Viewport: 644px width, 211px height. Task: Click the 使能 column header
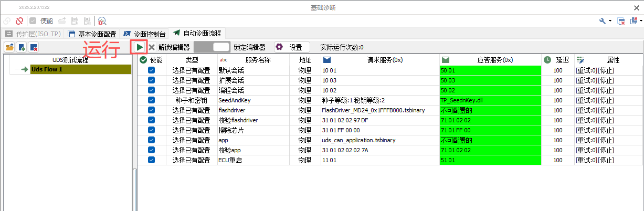[x=152, y=60]
